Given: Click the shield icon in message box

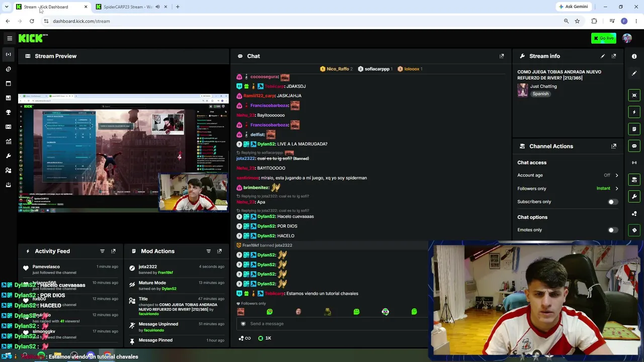Looking at the screenshot, I should 243,324.
